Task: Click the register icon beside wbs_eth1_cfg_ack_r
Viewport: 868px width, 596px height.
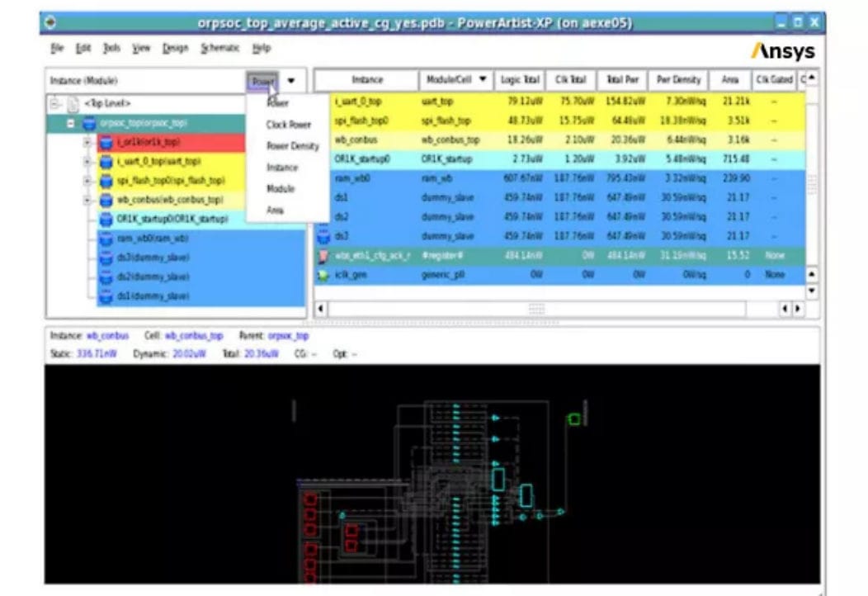Action: tap(322, 257)
